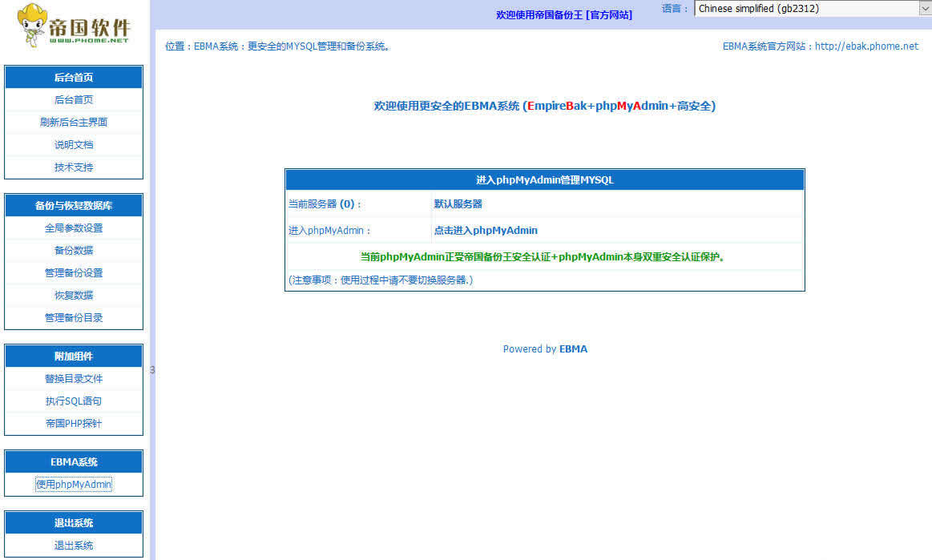932x560 pixels.
Task: Select 执行SQL语句 in the sidebar
Action: [x=74, y=401]
